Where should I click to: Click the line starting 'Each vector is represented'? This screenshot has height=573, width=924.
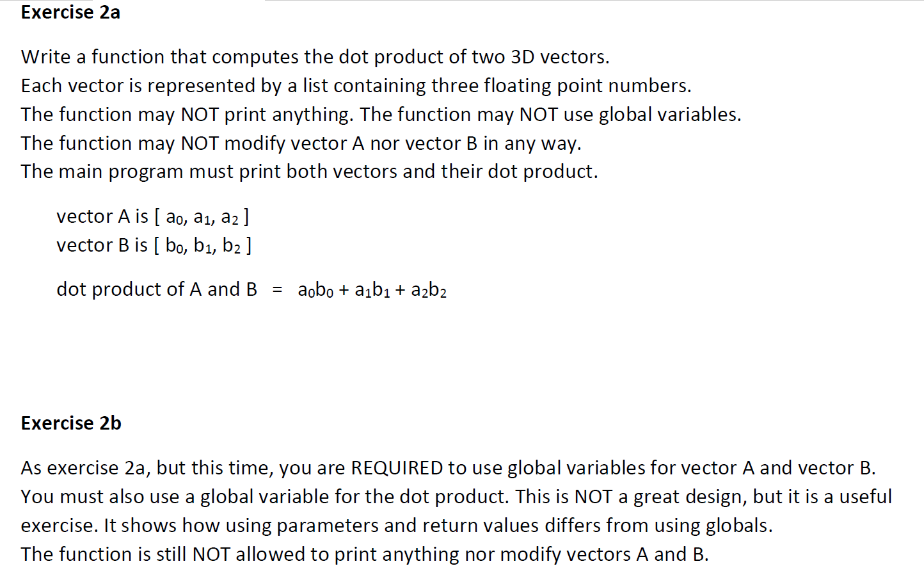(x=356, y=86)
